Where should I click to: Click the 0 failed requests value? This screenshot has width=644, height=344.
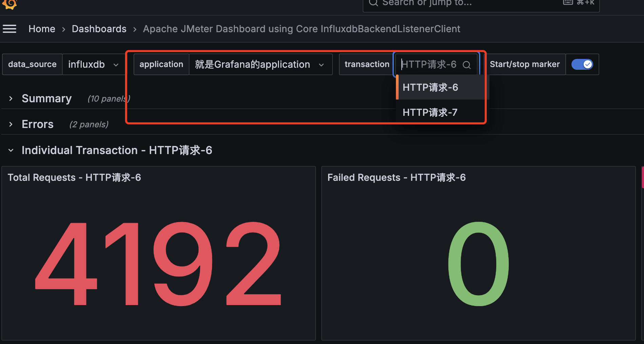(x=478, y=264)
